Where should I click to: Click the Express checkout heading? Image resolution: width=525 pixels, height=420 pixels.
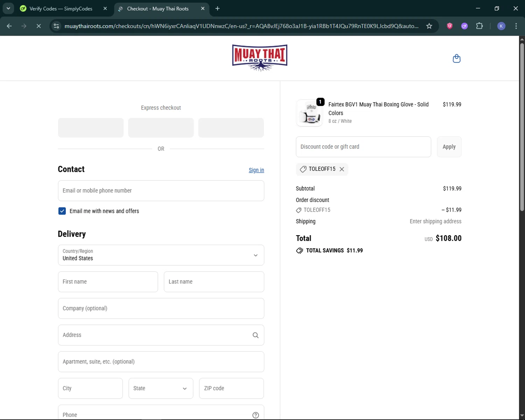pos(161,108)
